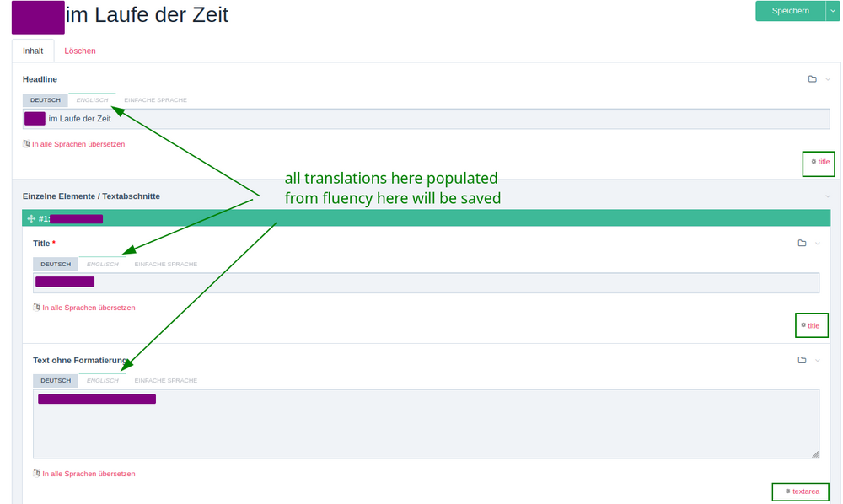This screenshot has height=504, width=843.
Task: Toggle chevron of the Title field
Action: [817, 244]
